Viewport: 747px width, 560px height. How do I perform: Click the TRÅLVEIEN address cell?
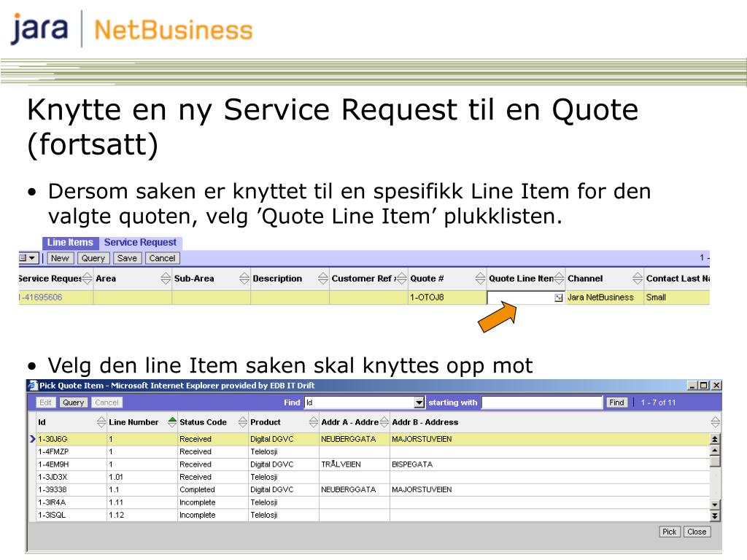tap(355, 464)
